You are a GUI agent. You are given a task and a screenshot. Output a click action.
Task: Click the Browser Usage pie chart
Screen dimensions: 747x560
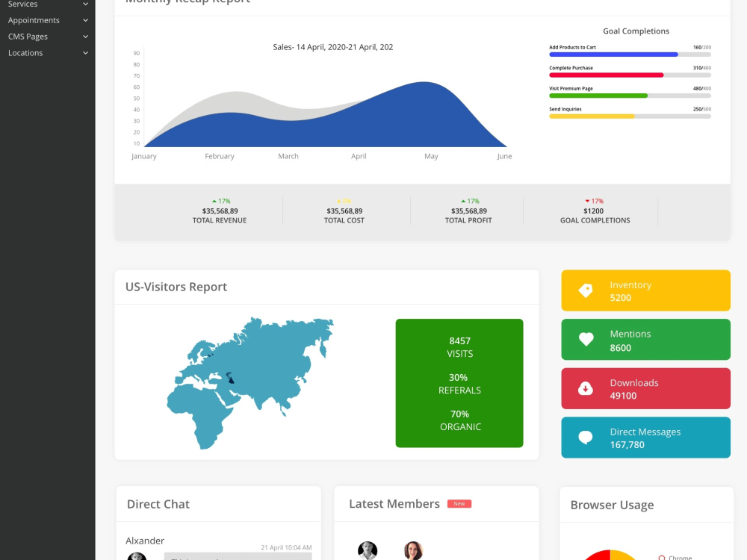pyautogui.click(x=610, y=556)
